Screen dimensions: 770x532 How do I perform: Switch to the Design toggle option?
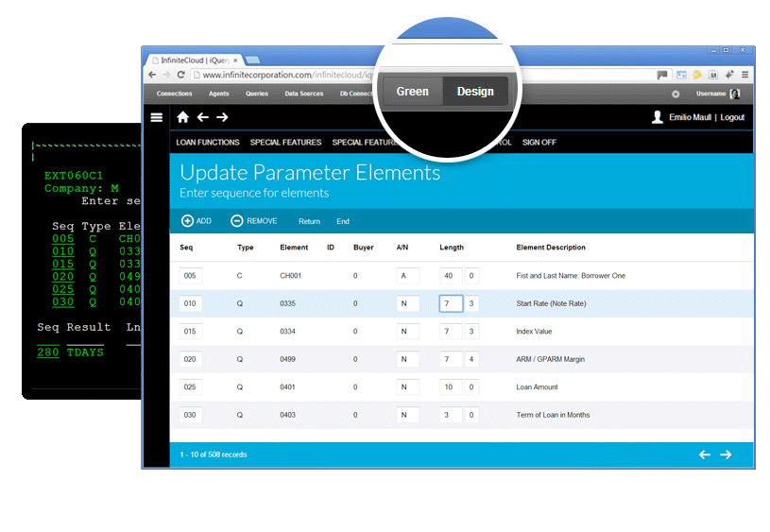point(475,92)
